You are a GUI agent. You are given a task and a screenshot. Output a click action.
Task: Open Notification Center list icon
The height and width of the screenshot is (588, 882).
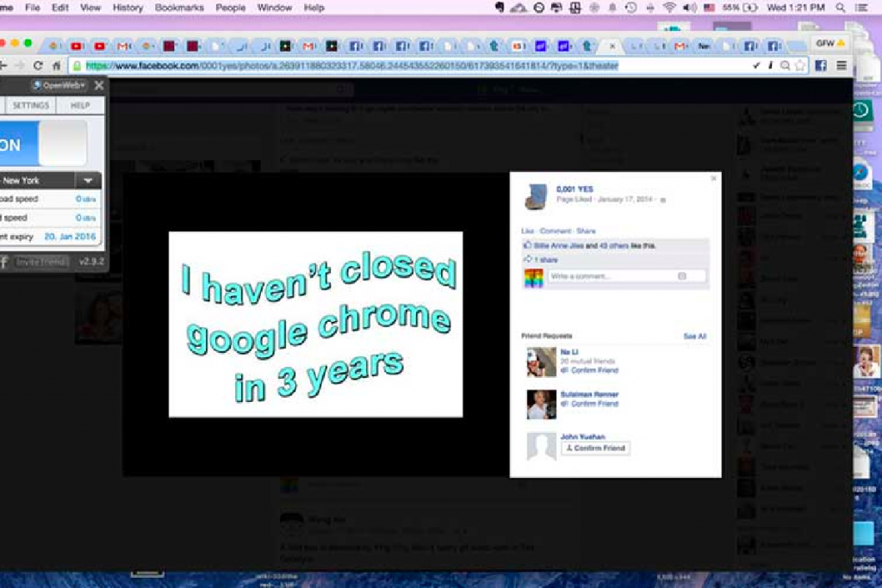861,8
